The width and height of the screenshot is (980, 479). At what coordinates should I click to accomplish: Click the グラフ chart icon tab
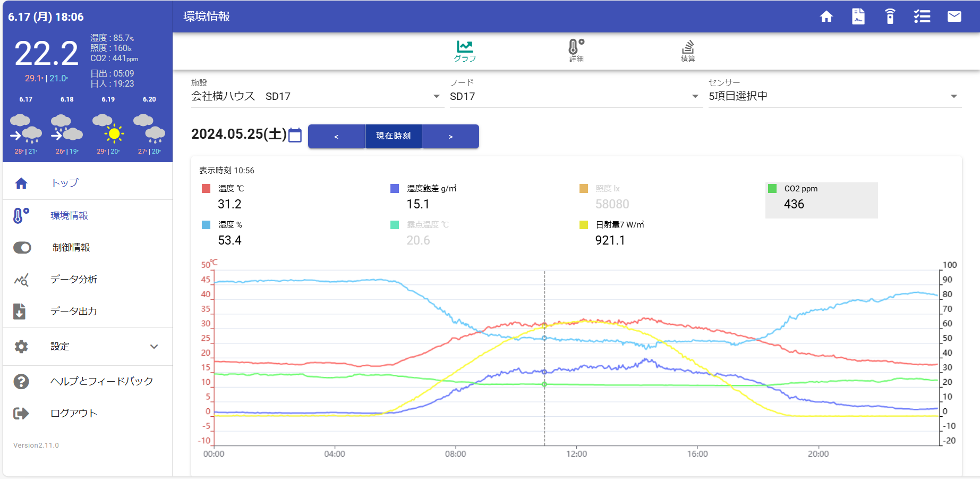pyautogui.click(x=465, y=51)
